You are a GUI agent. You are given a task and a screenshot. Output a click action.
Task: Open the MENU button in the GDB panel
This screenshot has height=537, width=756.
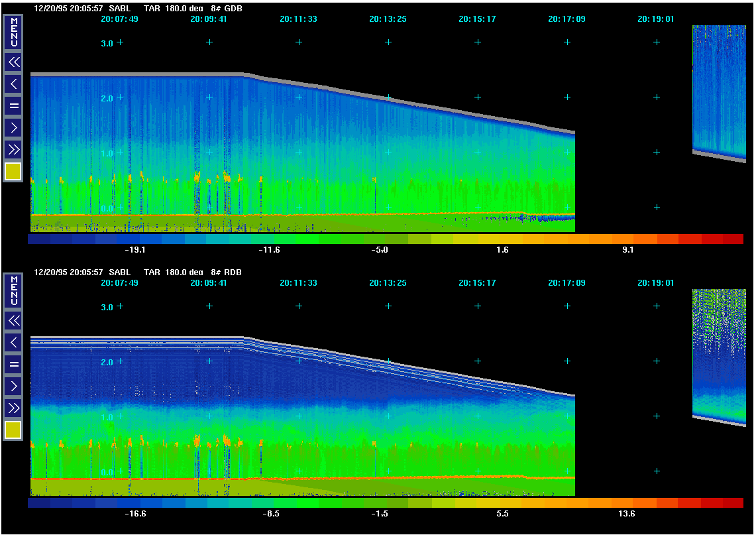[13, 32]
